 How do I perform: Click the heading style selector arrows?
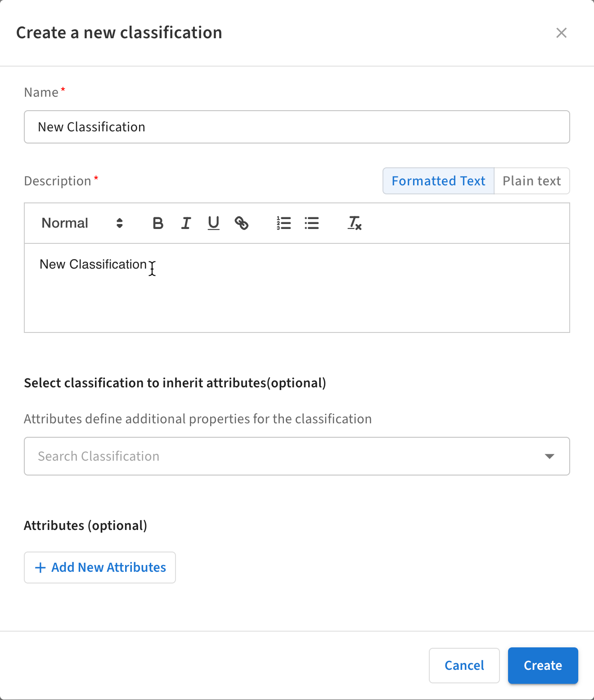point(120,223)
